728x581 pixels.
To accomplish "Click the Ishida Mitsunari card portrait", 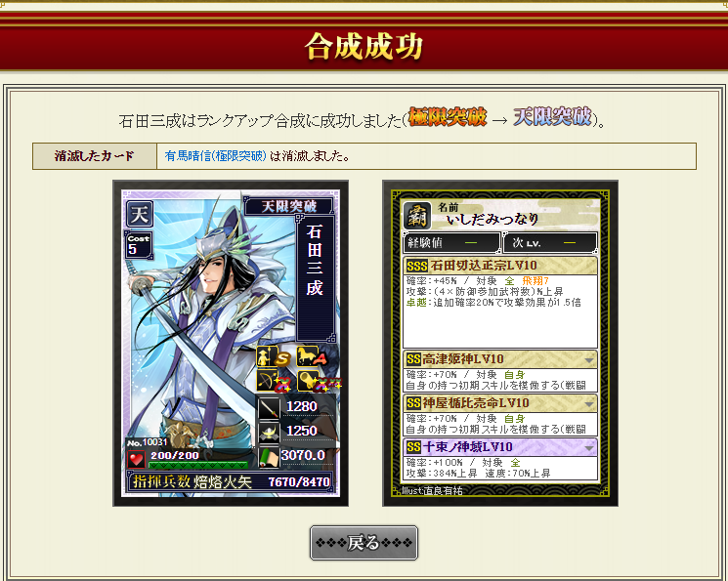I will (x=231, y=343).
